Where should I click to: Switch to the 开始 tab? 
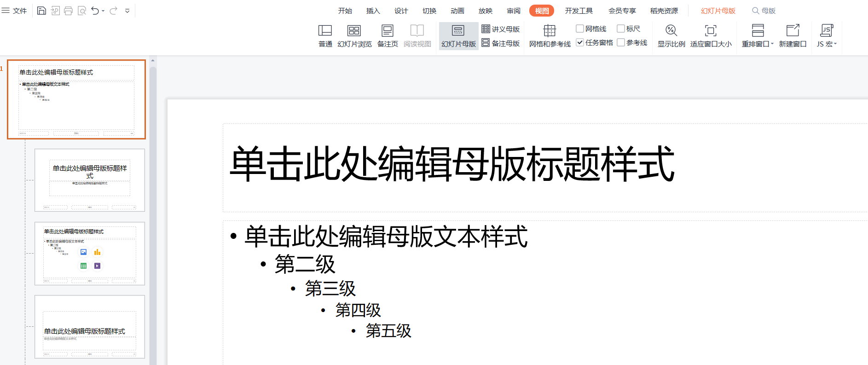click(345, 11)
